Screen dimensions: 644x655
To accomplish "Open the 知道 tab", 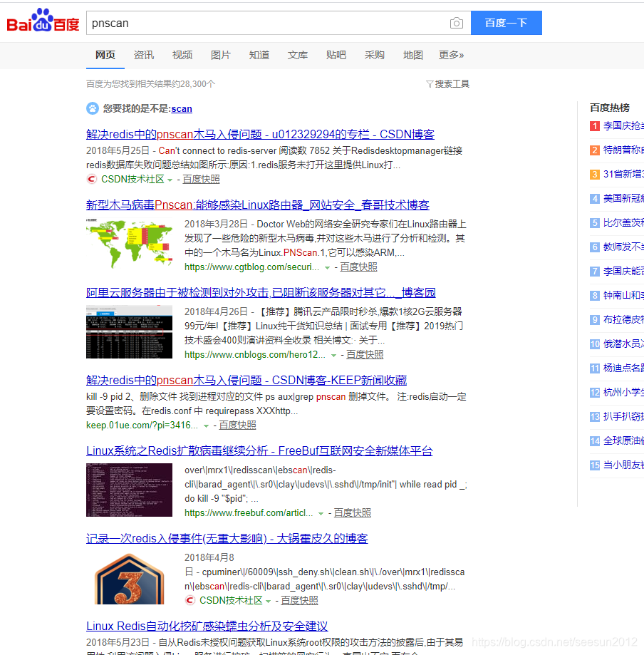I will (259, 55).
